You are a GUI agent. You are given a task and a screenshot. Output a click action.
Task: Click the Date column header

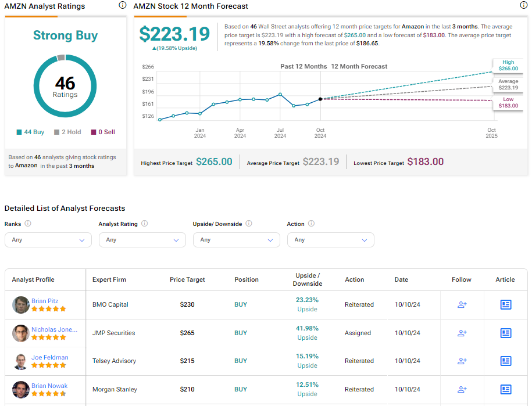[401, 279]
